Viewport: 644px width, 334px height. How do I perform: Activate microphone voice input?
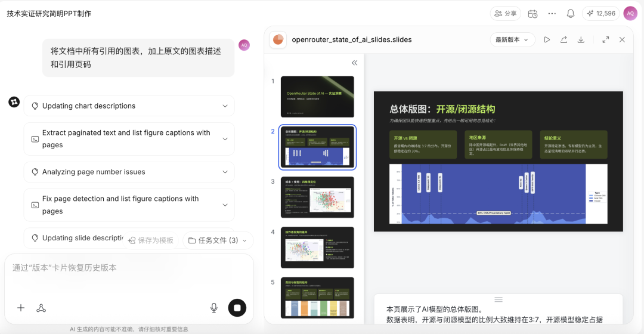tap(214, 308)
